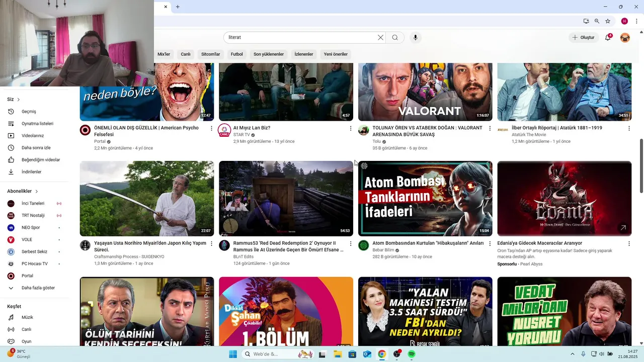The width and height of the screenshot is (644, 362).
Task: Expand the Abonelikler section chevron
Action: (37, 191)
